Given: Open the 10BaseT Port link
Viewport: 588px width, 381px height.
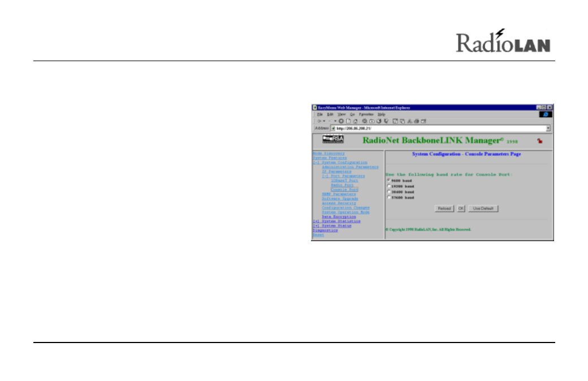Looking at the screenshot, I should [344, 181].
